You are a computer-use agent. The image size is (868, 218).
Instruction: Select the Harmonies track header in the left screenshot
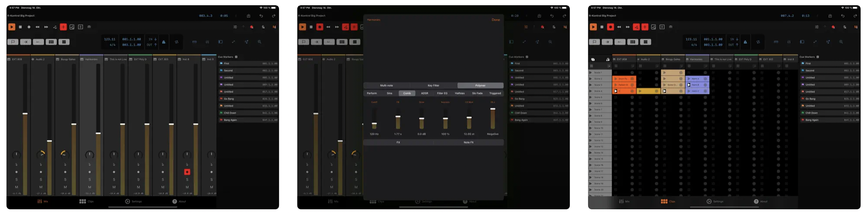91,59
